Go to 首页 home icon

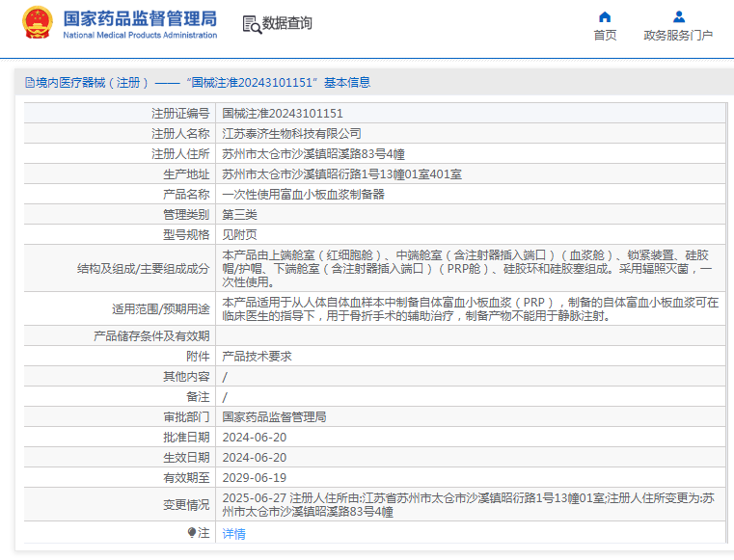pos(605,17)
